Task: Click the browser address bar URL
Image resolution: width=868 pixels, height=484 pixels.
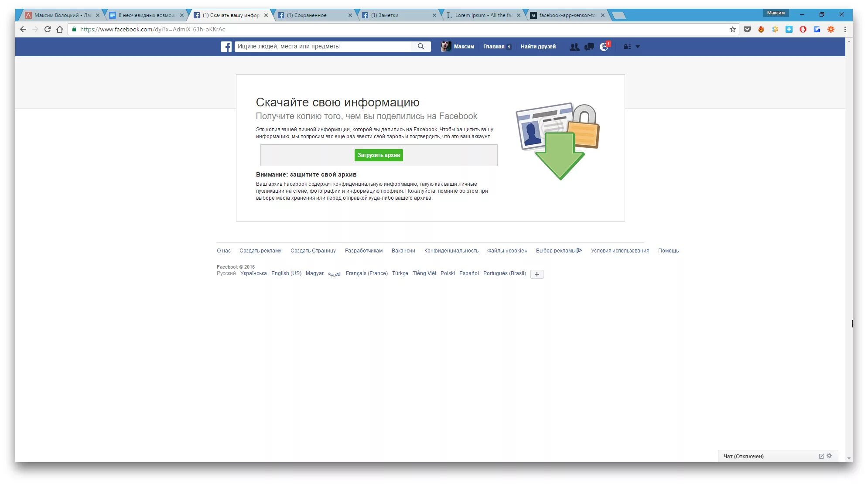Action: pyautogui.click(x=153, y=29)
